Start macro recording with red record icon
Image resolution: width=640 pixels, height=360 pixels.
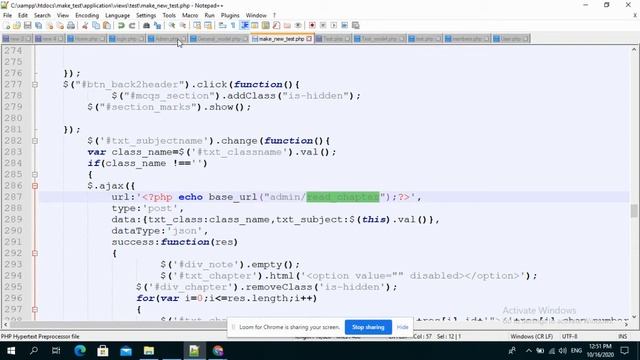click(x=312, y=25)
